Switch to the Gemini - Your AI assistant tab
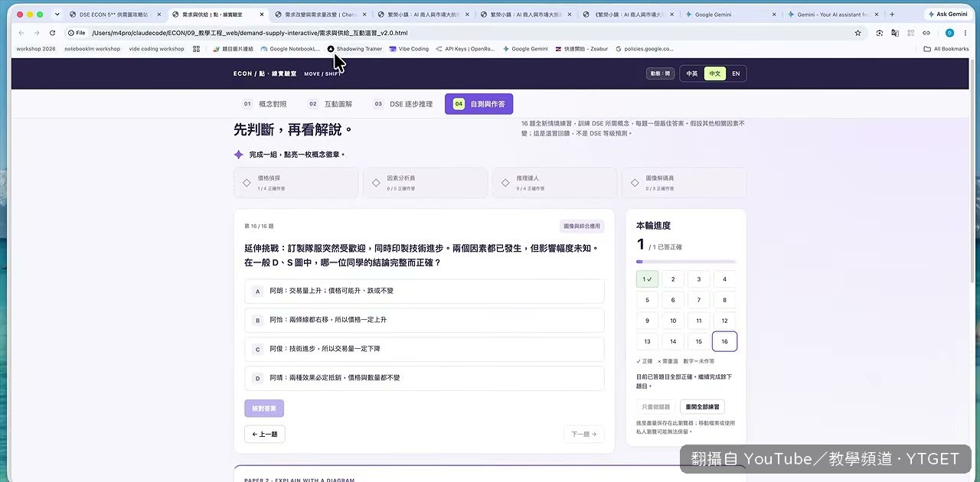Viewport: 980px width, 482px height. pos(834,14)
